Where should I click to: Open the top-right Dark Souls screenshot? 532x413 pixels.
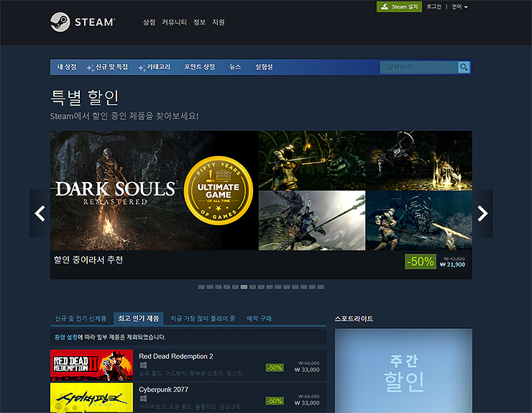point(419,160)
